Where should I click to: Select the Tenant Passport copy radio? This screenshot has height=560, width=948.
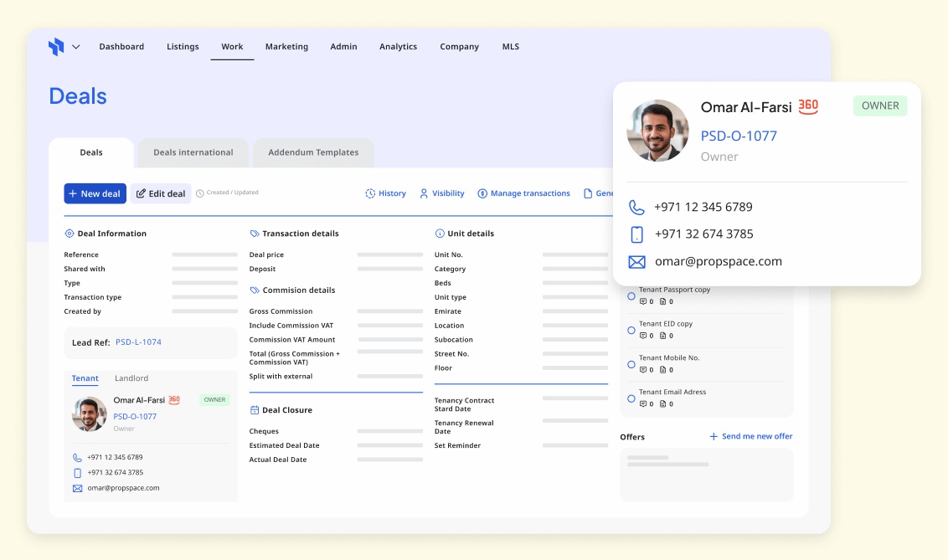(631, 296)
